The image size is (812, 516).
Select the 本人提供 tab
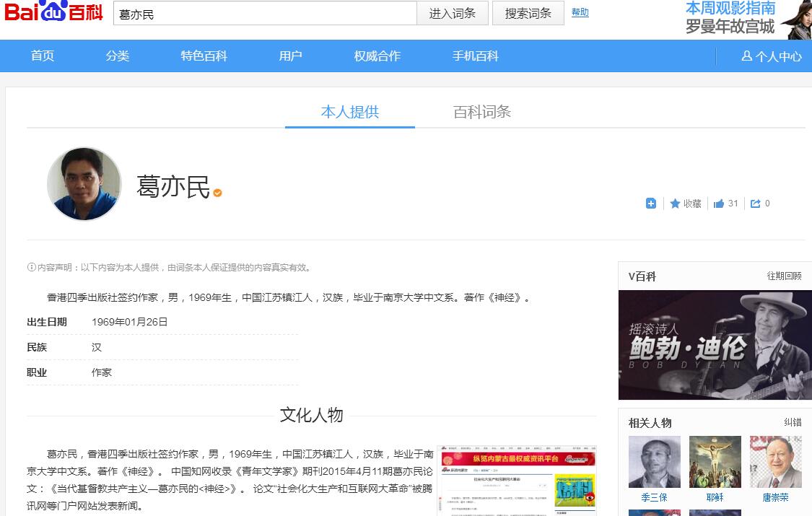[x=349, y=112]
